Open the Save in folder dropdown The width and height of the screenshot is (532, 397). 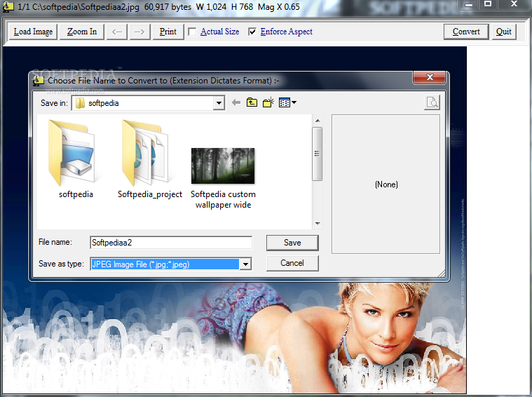pyautogui.click(x=219, y=103)
